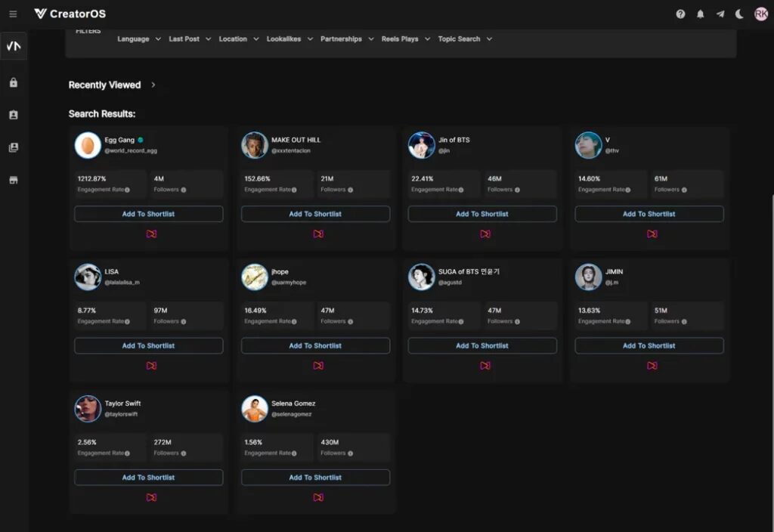Viewport: 774px width, 532px height.
Task: Click the pink icon under Egg Gang
Action: pos(151,234)
